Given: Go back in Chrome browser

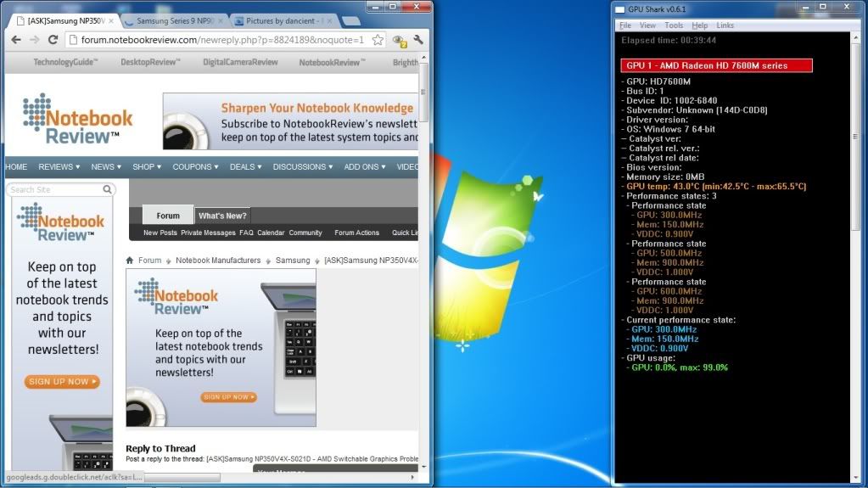Looking at the screenshot, I should tap(16, 40).
